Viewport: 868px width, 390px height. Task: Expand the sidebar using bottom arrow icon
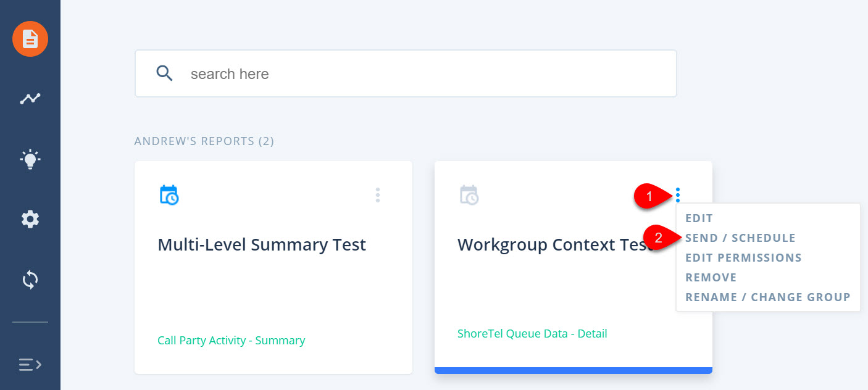pos(30,364)
